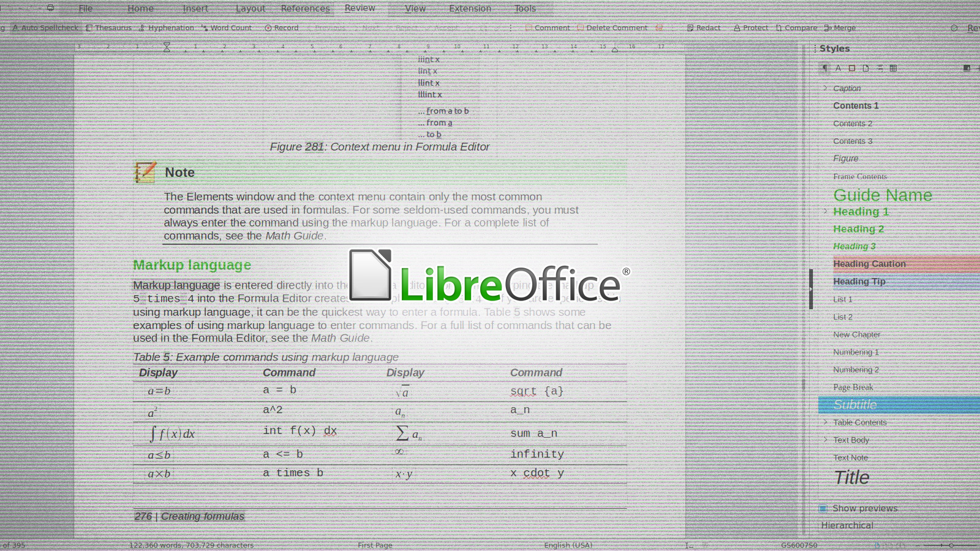
Task: Show Table Styles in sidebar
Action: pyautogui.click(x=893, y=68)
